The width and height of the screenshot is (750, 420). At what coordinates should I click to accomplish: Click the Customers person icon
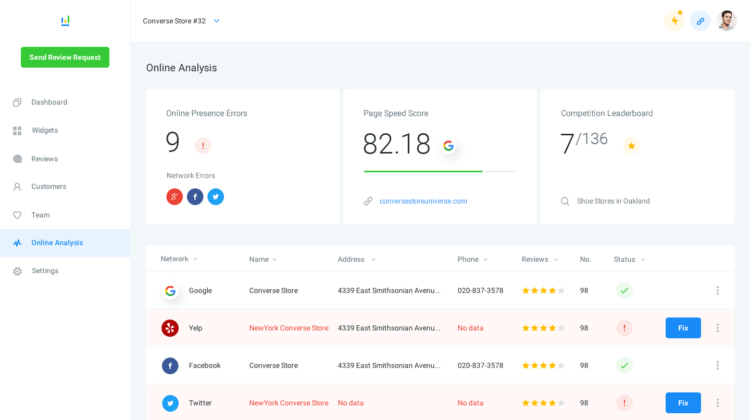click(x=17, y=187)
